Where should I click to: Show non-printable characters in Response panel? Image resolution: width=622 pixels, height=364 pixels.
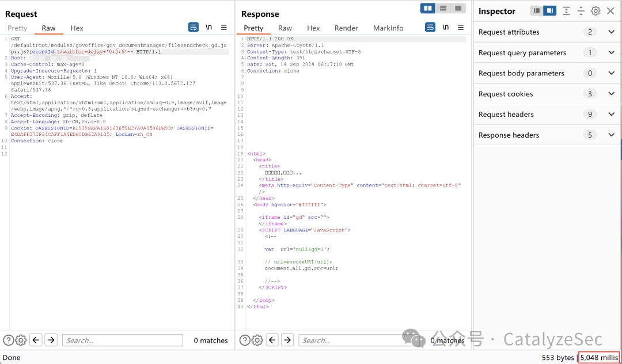point(445,28)
